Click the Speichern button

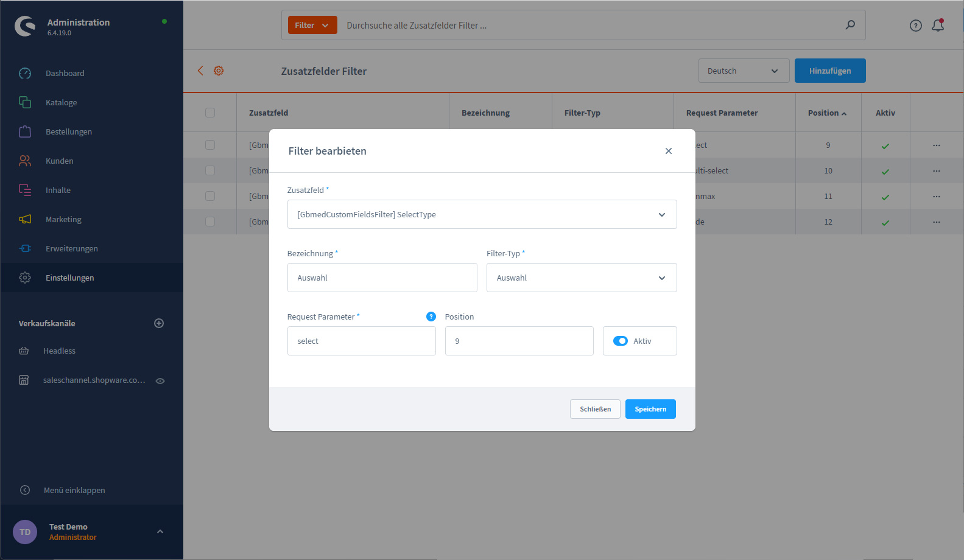[650, 409]
